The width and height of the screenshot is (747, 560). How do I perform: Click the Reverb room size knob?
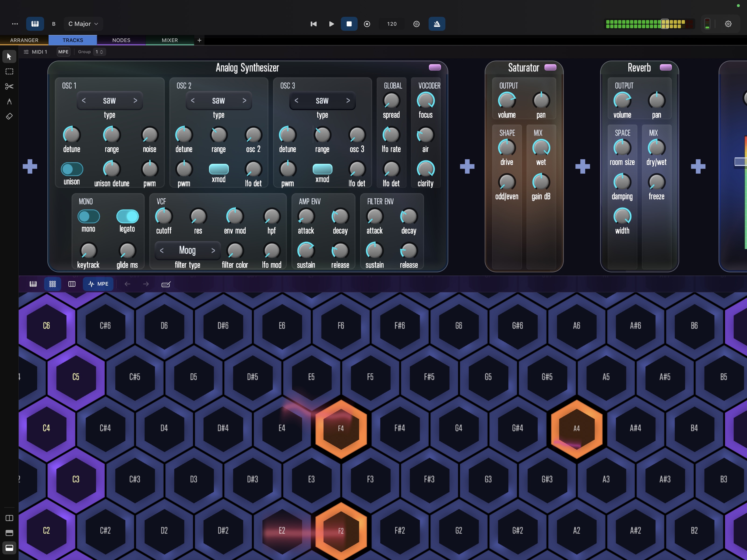pos(622,148)
